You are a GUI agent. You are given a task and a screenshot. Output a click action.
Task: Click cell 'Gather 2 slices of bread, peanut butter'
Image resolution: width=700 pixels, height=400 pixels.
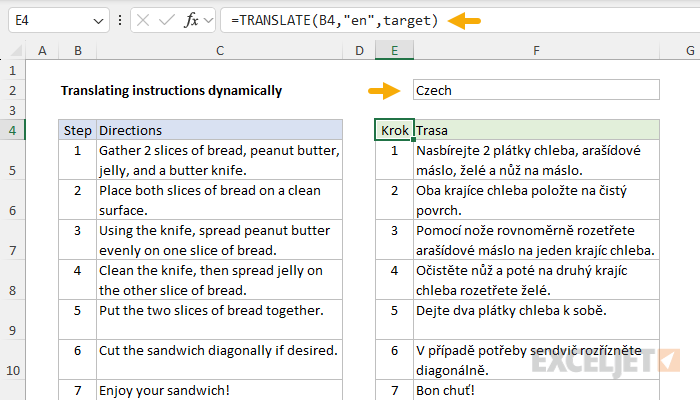tap(220, 160)
